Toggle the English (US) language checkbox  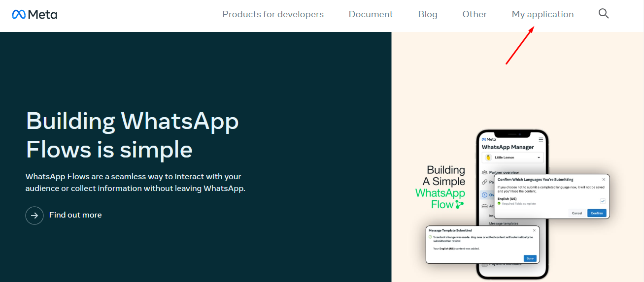tap(602, 201)
